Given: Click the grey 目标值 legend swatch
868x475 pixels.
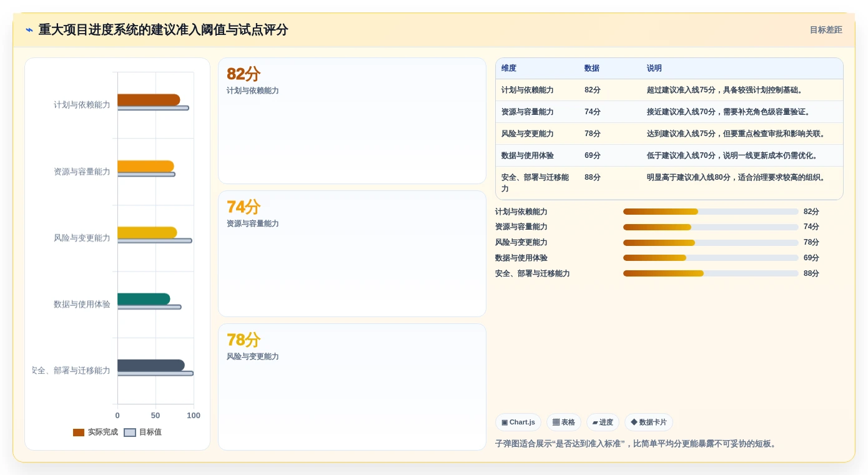Looking at the screenshot, I should click(130, 433).
